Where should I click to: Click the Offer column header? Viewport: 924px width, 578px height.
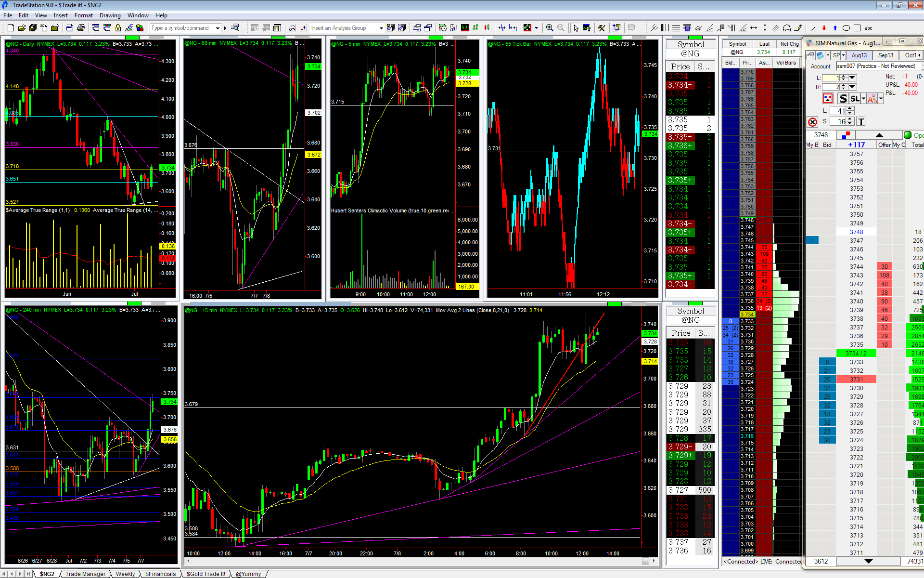coord(885,144)
